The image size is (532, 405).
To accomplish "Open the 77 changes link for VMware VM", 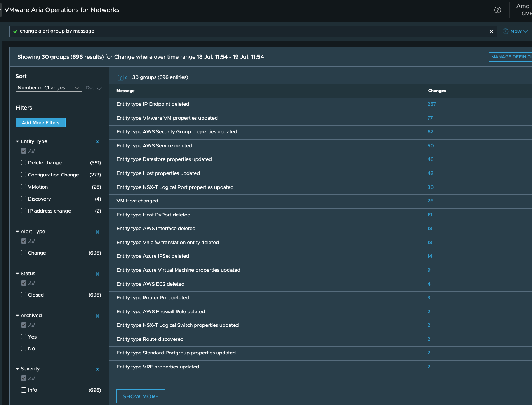I will [430, 118].
